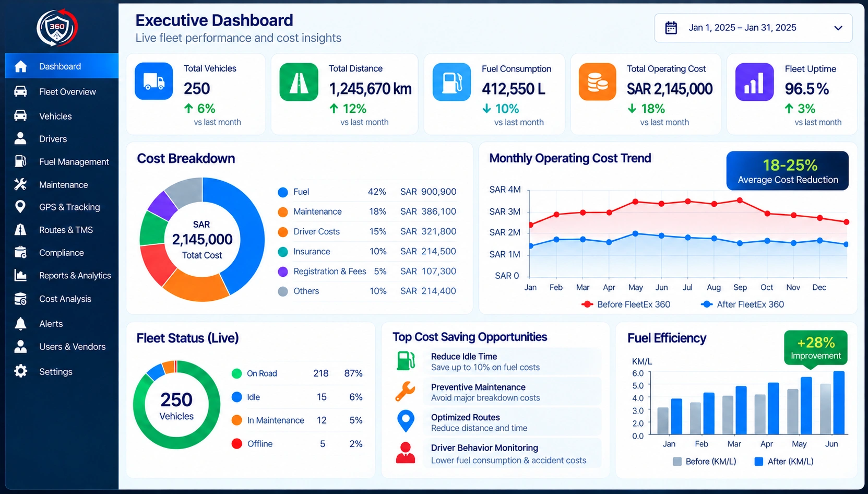Screen dimensions: 868x494
Task: Toggle the Before (KM/L) legend entry
Action: click(x=705, y=462)
